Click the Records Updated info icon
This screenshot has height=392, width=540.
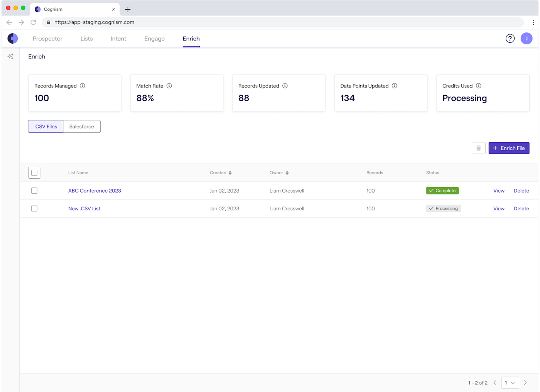[285, 86]
